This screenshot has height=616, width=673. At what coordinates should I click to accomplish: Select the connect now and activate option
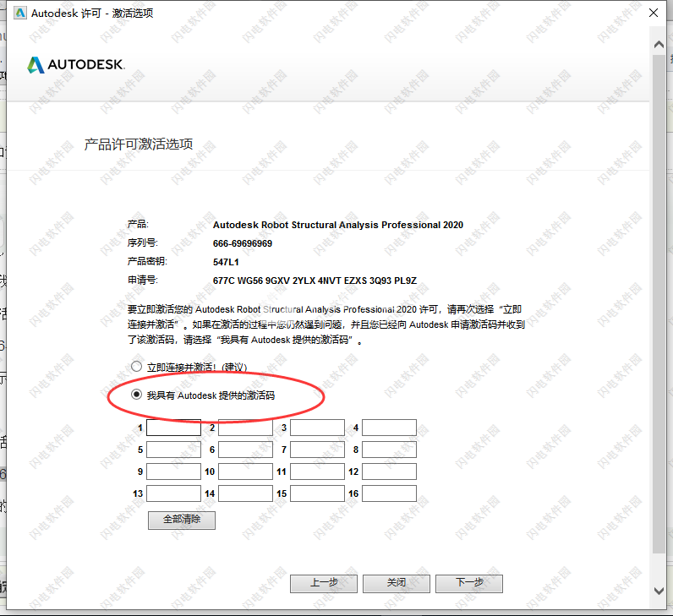tap(136, 367)
